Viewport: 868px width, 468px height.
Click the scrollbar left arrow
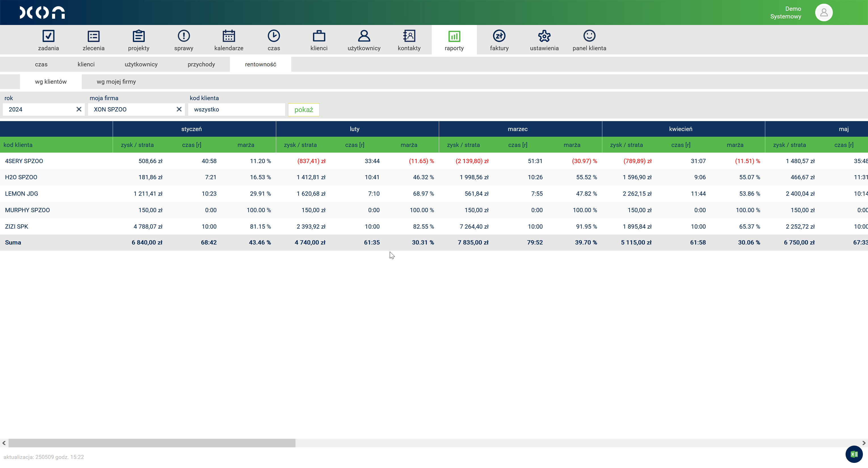click(x=4, y=443)
